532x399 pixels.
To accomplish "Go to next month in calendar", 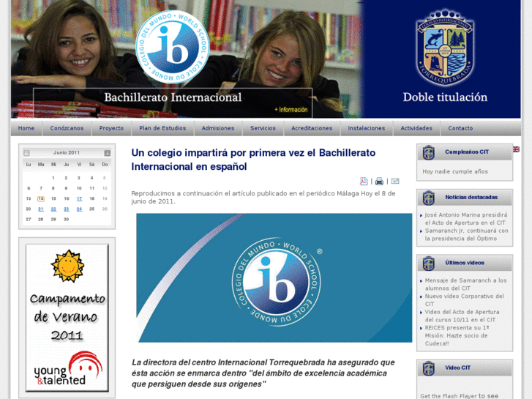I will [x=108, y=153].
